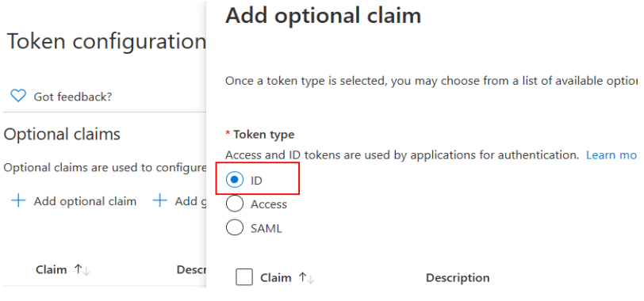Click the partially hidden Add g button text
Screen dimensions: 644x301
pos(190,201)
